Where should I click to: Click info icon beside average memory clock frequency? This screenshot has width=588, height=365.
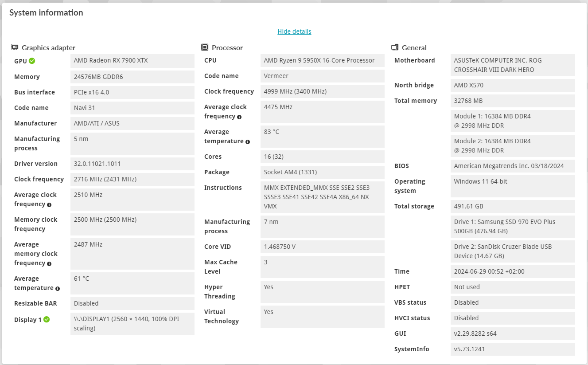pos(49,263)
